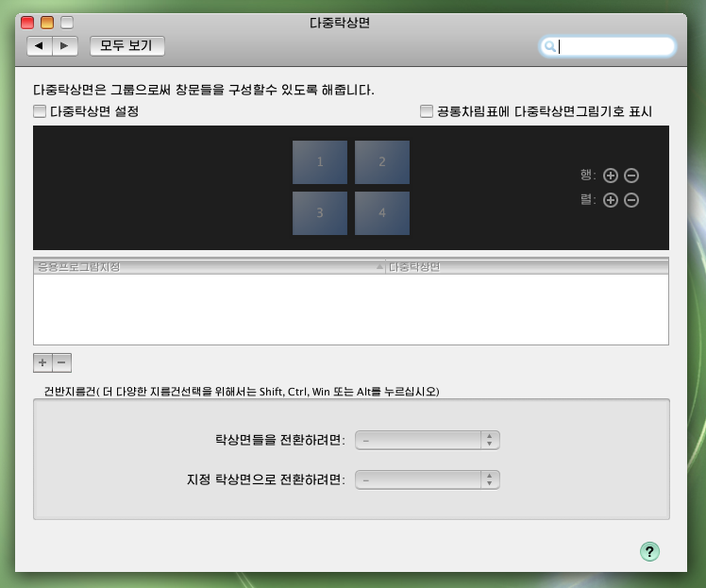
Task: Focus the search field in toolbar
Action: [608, 46]
